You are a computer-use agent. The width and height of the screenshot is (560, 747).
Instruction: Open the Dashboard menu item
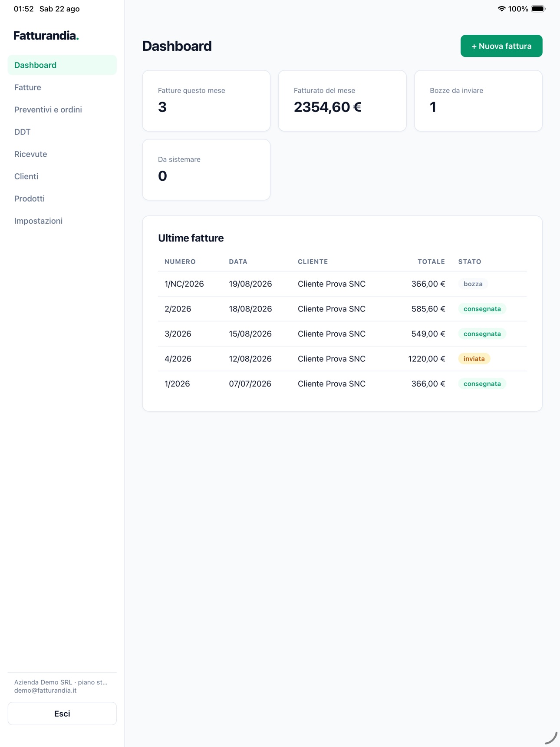tap(62, 65)
